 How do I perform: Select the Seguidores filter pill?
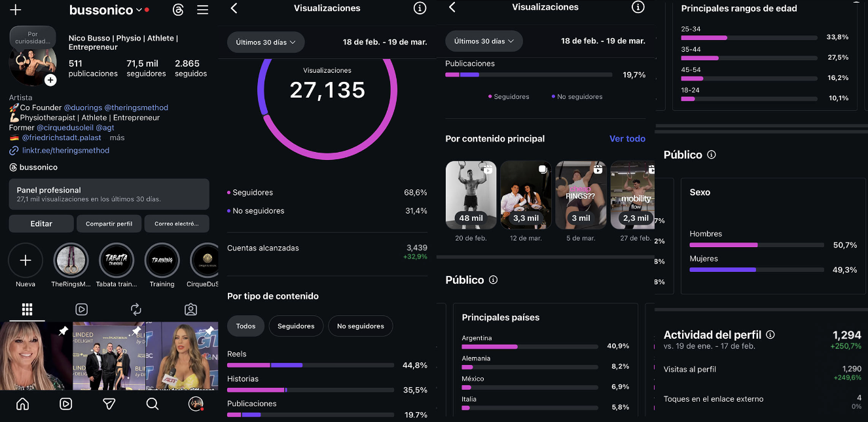[x=296, y=326]
